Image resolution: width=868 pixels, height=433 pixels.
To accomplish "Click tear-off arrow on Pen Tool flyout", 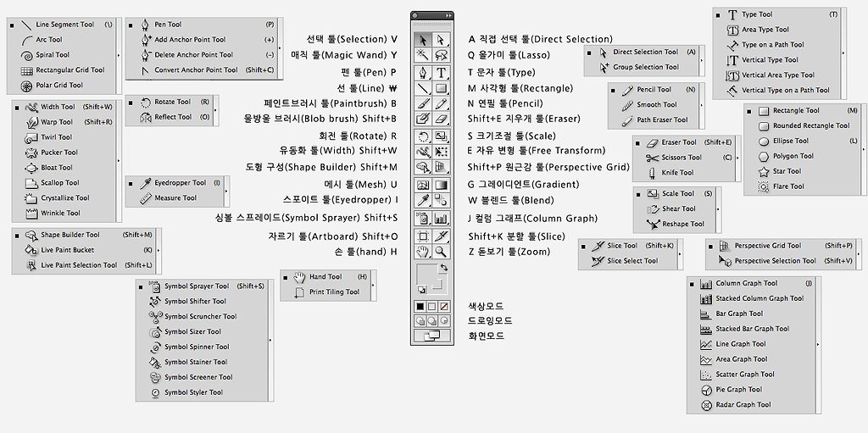I will coord(280,47).
